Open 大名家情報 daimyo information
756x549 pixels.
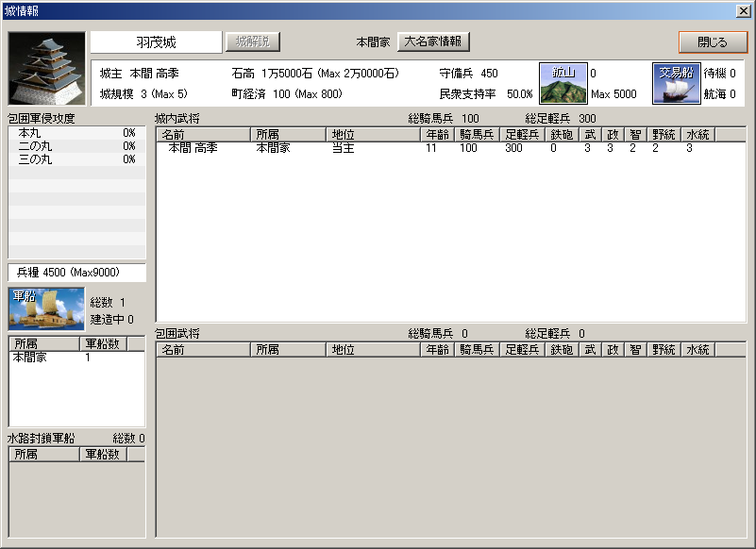pyautogui.click(x=432, y=42)
